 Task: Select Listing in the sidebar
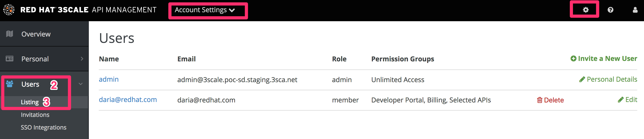[30, 102]
